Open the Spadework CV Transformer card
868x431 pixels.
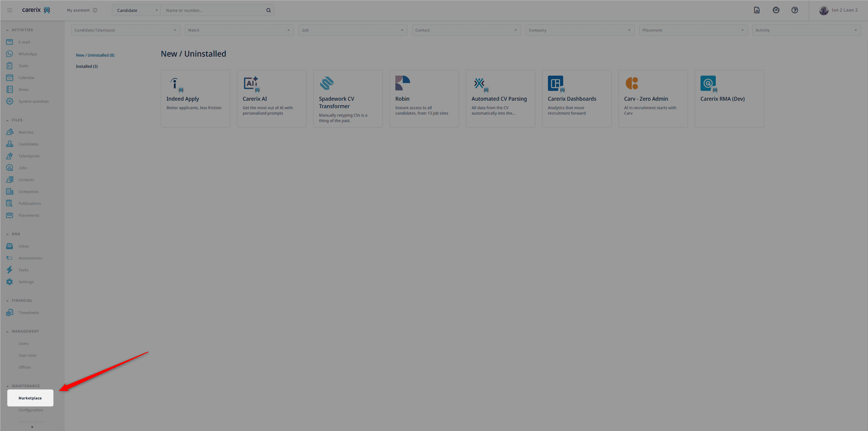348,99
